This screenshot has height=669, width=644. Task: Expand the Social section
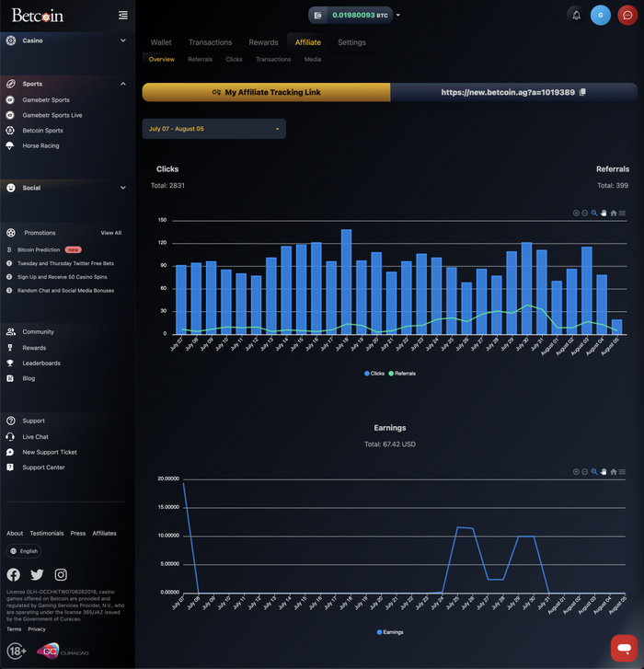(67, 188)
